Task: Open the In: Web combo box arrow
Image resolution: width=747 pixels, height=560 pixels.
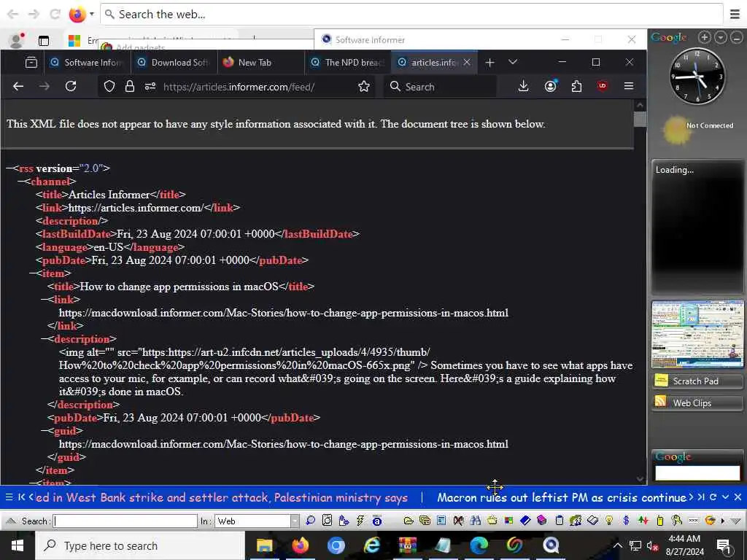Action: coord(295,521)
